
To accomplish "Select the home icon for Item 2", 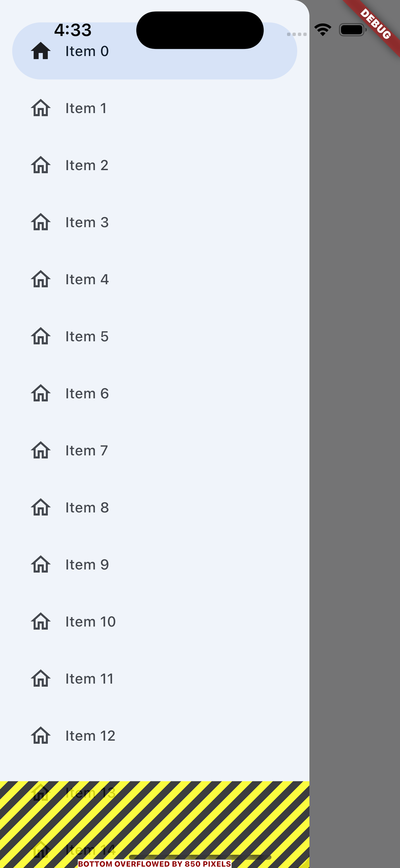I will point(41,165).
